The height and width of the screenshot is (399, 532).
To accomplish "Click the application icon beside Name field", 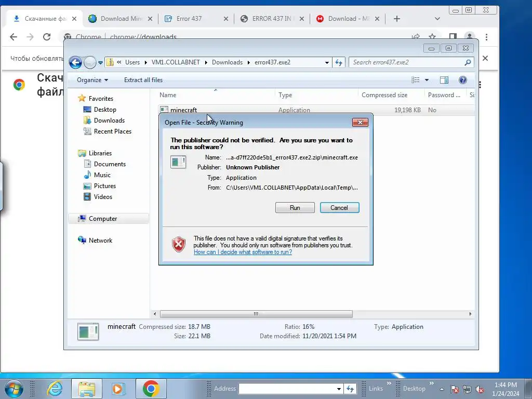I will tap(178, 162).
